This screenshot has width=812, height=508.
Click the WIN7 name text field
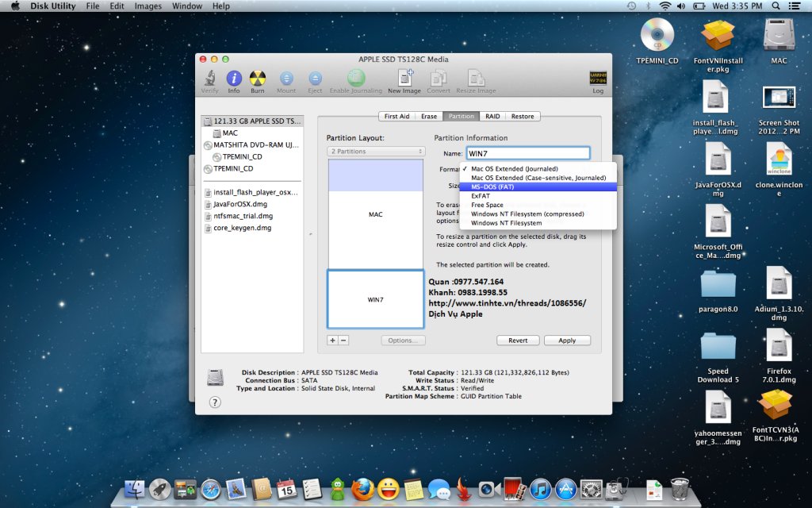point(527,153)
